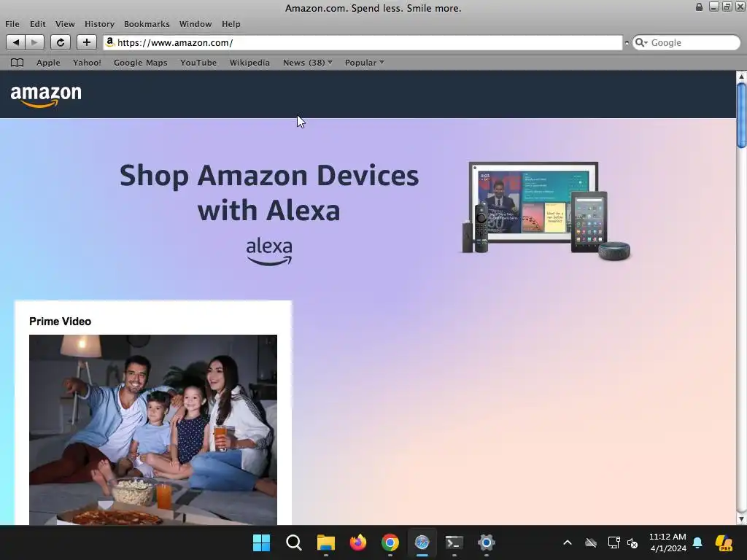Add a bookmark with the plus button
747x560 pixels.
tap(87, 42)
